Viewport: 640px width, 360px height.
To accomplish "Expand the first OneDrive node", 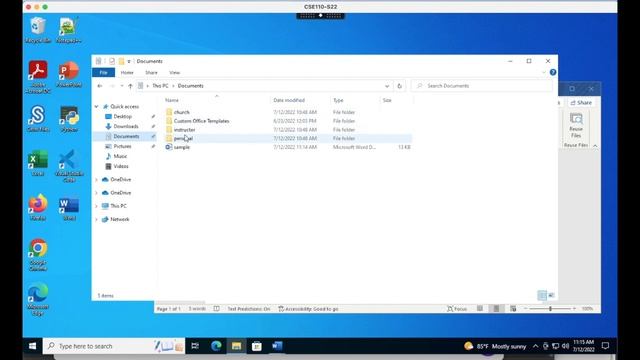I will 96,180.
